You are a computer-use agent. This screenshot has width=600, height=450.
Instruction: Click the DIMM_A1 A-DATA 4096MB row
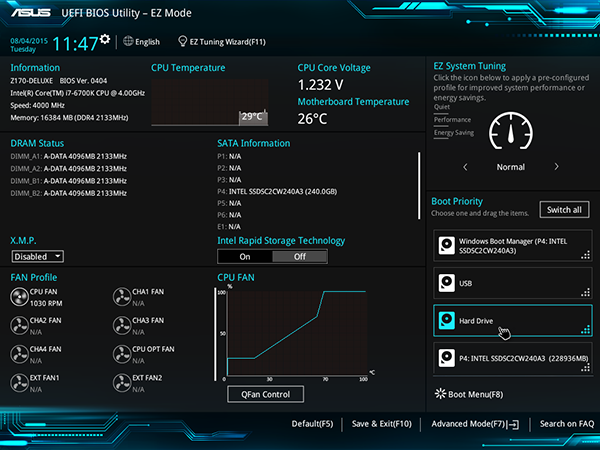pos(68,156)
